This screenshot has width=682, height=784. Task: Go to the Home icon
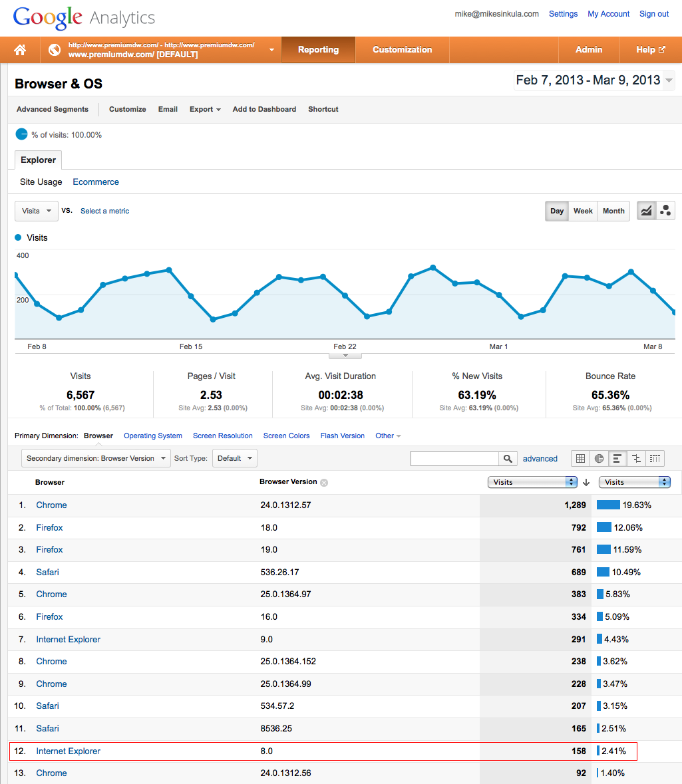click(20, 49)
